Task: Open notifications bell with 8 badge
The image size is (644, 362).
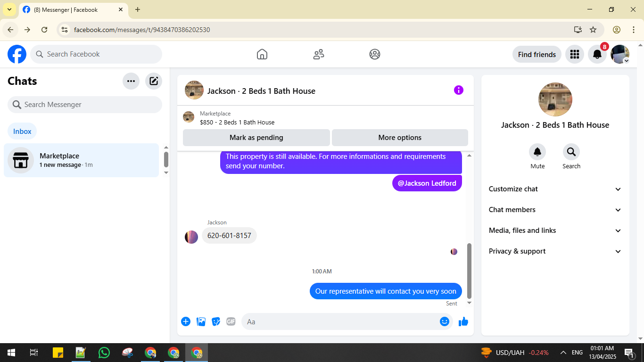Action: (597, 54)
